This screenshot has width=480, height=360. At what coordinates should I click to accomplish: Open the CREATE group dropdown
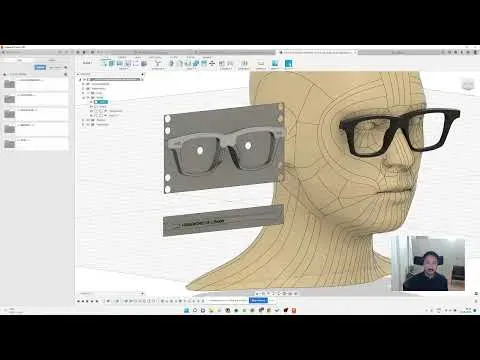pyautogui.click(x=124, y=69)
